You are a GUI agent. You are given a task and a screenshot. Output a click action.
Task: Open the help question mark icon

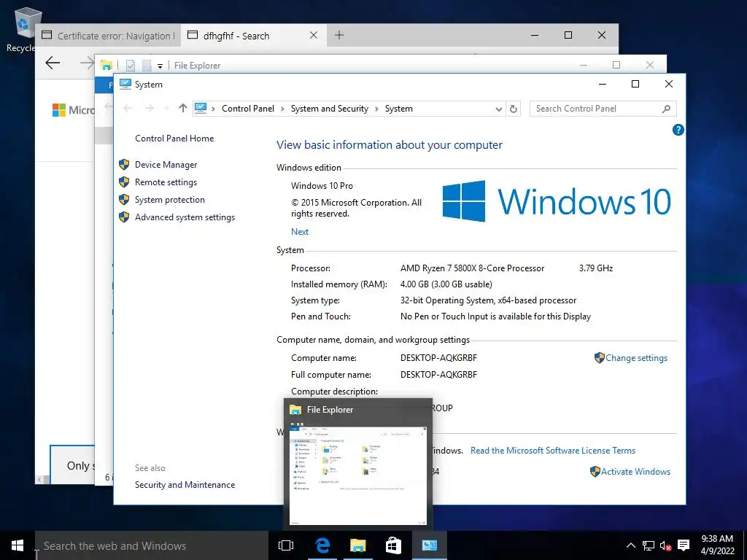[x=678, y=130]
